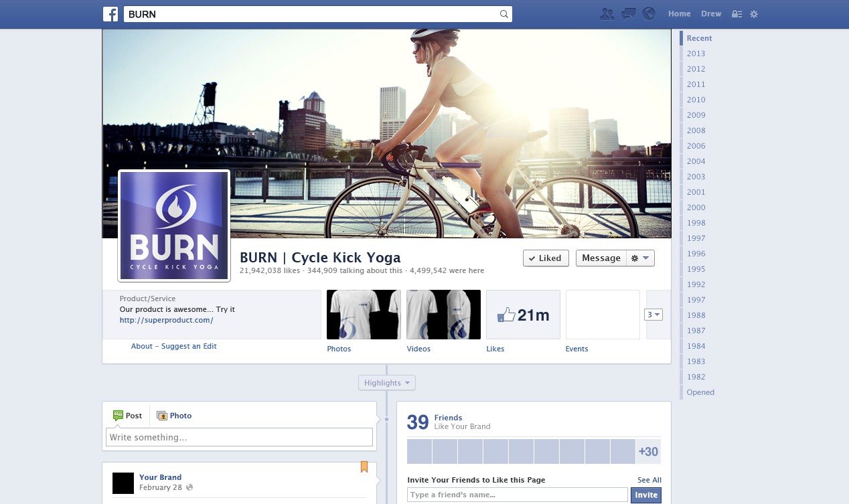The width and height of the screenshot is (849, 504).
Task: Open the notifications globe icon
Action: tap(648, 13)
